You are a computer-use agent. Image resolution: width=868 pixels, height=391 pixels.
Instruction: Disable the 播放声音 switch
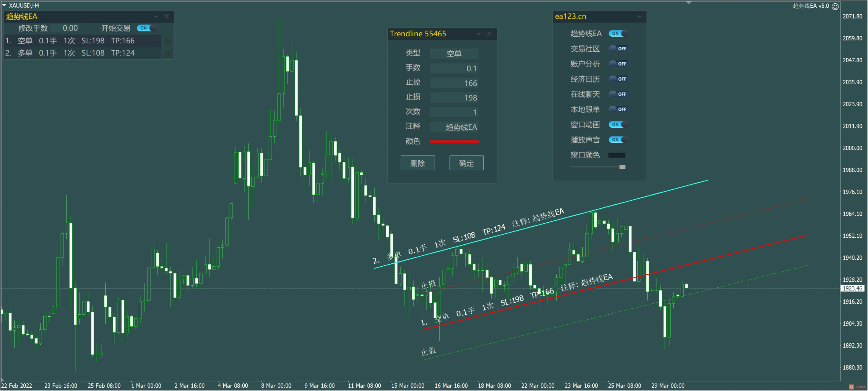click(618, 139)
